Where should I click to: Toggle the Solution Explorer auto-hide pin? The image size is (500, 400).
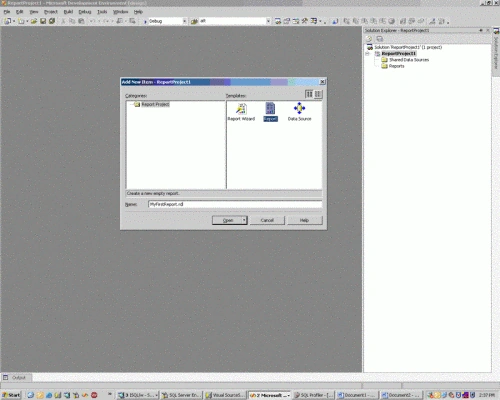point(481,30)
